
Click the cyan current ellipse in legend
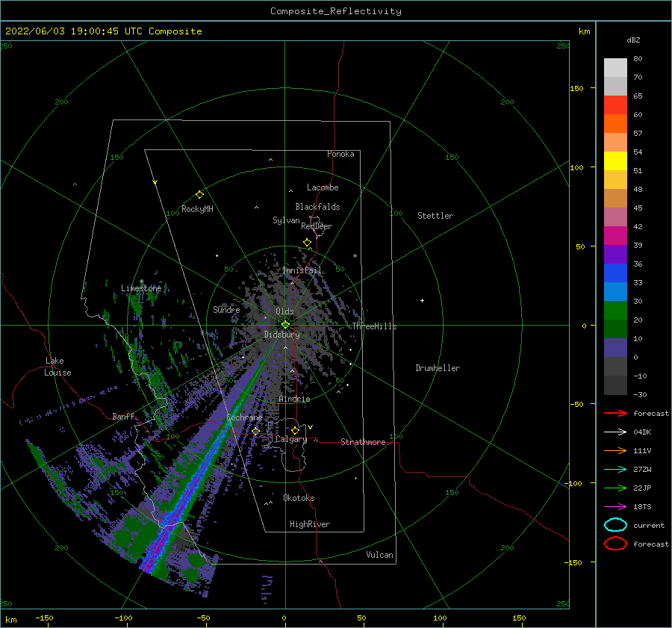click(615, 525)
